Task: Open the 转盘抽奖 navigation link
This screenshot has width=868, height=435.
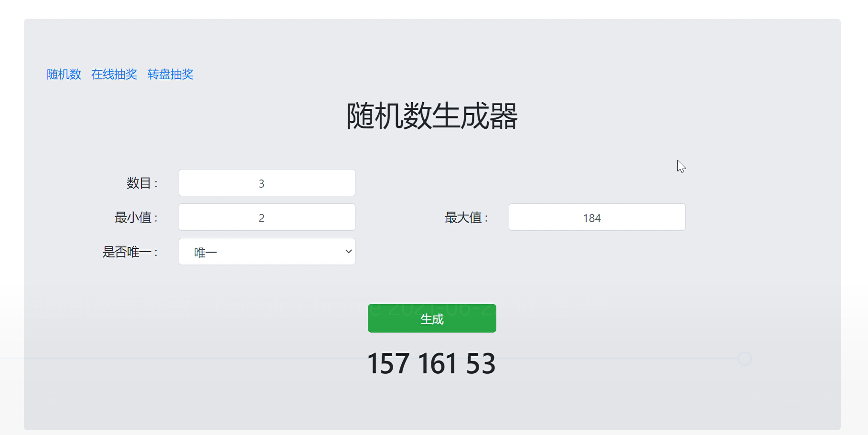Action: point(171,74)
